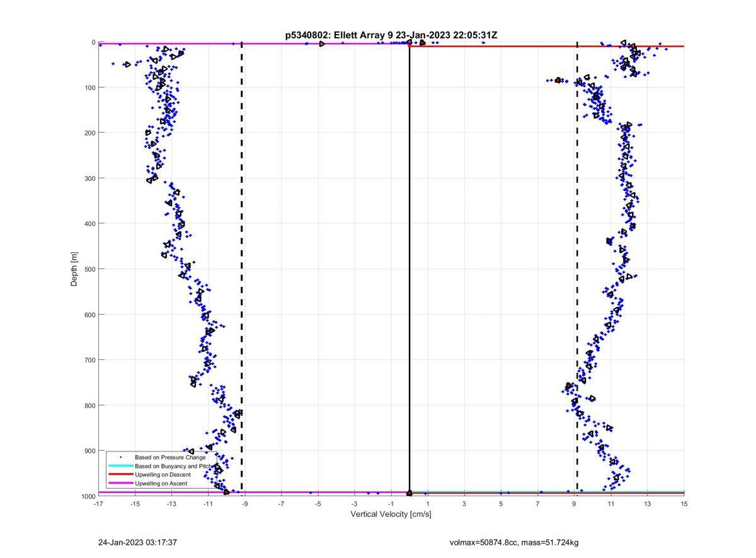Click the depth tick label "100"
Screen dimensions: 756x558
(x=89, y=88)
